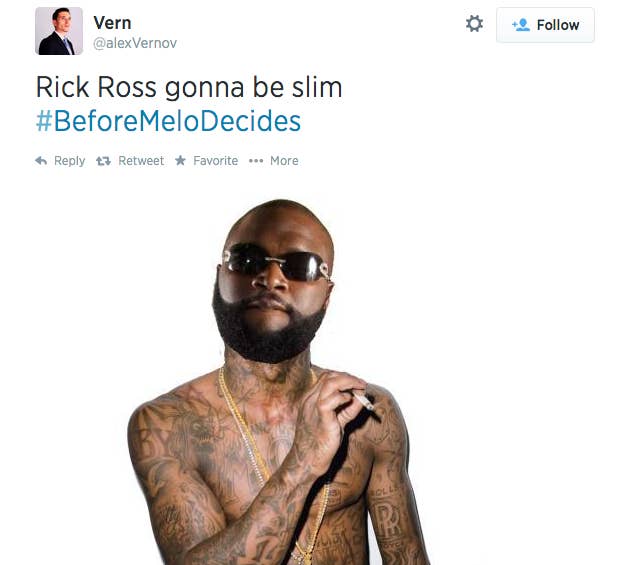Screen dimensions: 632x565
Task: Click the cigarette in the photo
Action: [x=366, y=403]
